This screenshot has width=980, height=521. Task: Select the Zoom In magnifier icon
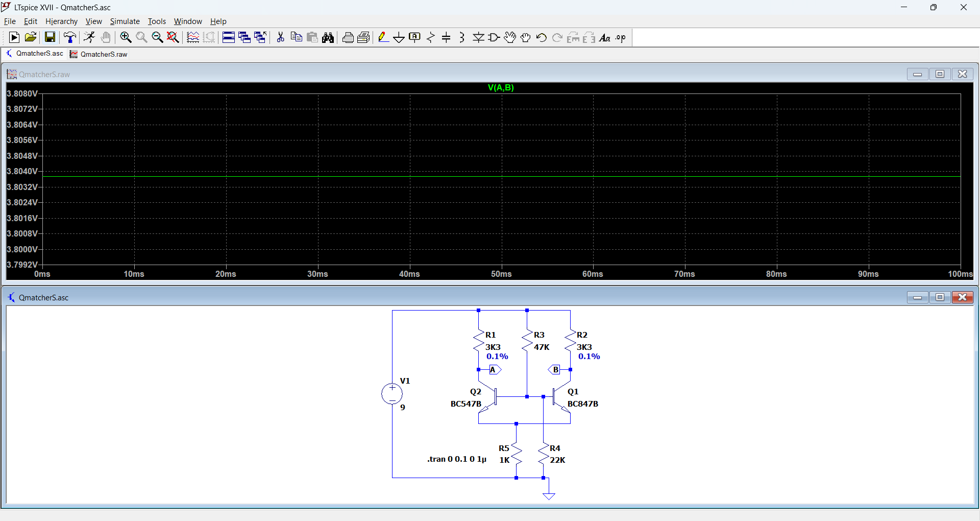pyautogui.click(x=126, y=37)
